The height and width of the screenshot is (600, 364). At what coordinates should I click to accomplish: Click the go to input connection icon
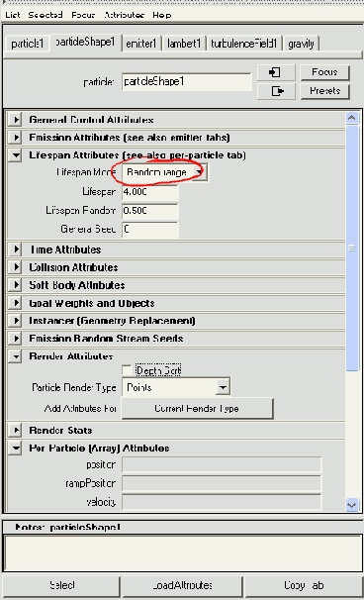pos(275,72)
